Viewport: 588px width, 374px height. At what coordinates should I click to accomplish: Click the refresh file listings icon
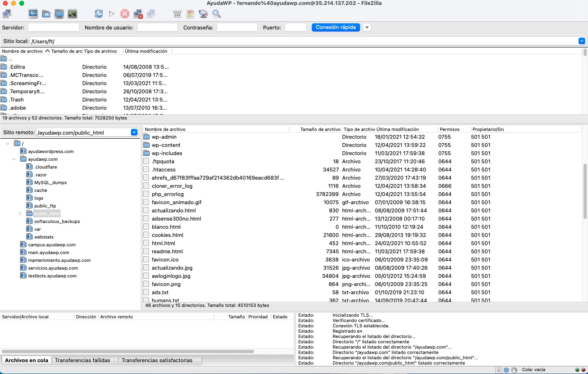tap(99, 14)
